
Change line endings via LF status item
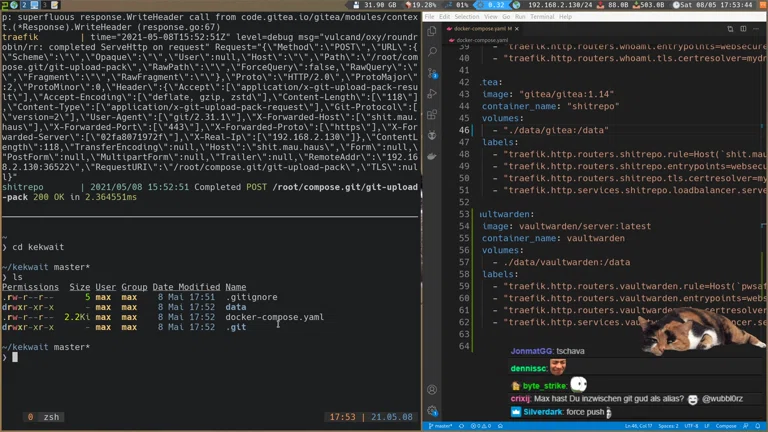tap(707, 426)
